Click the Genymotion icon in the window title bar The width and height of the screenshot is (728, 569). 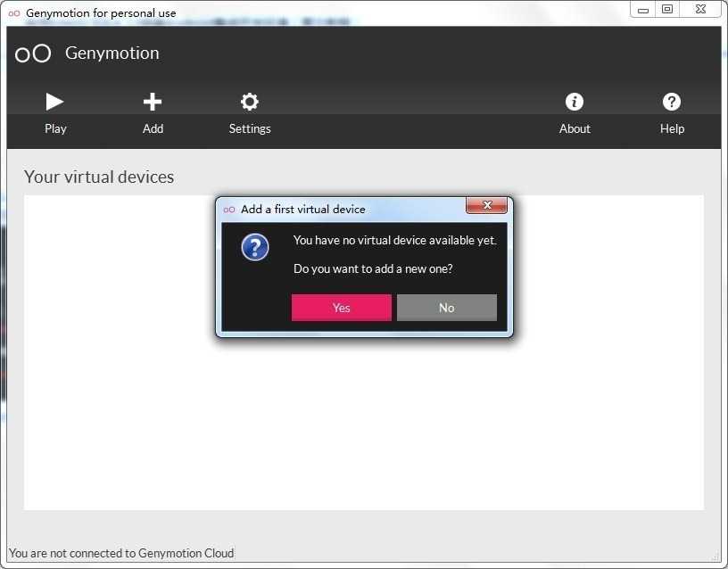click(x=14, y=13)
